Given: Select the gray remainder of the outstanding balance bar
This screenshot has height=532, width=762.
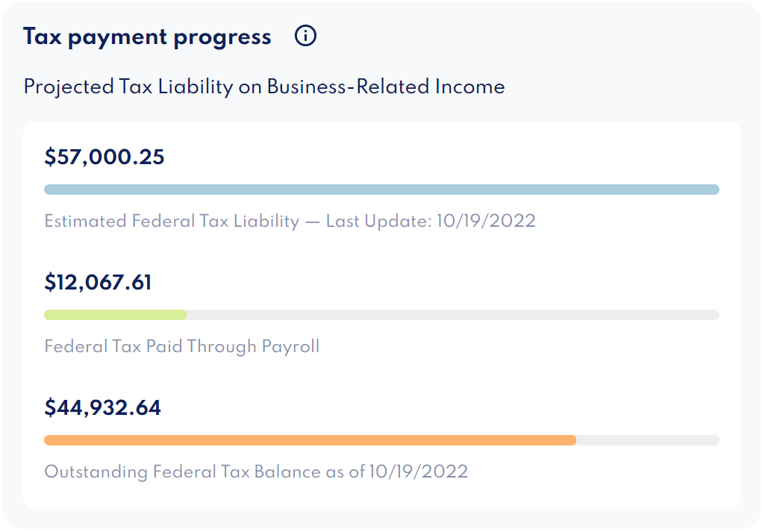Looking at the screenshot, I should 649,440.
